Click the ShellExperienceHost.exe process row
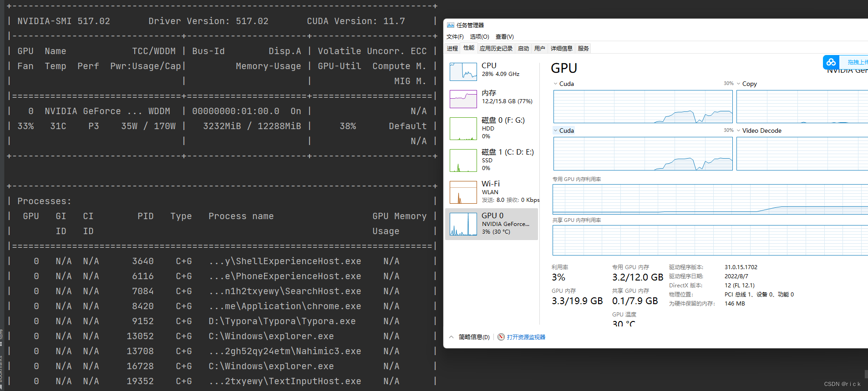The height and width of the screenshot is (391, 868). [x=222, y=261]
